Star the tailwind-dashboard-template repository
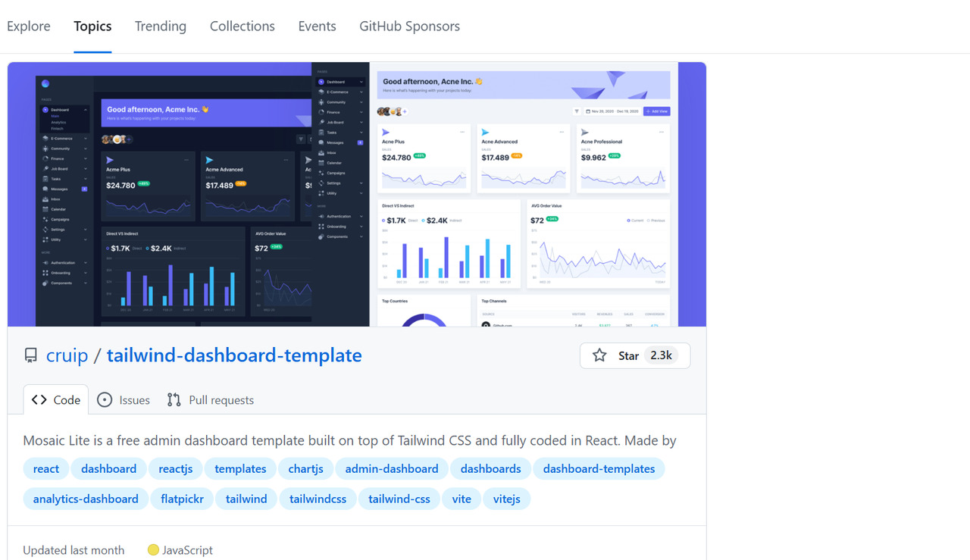 [x=635, y=355]
